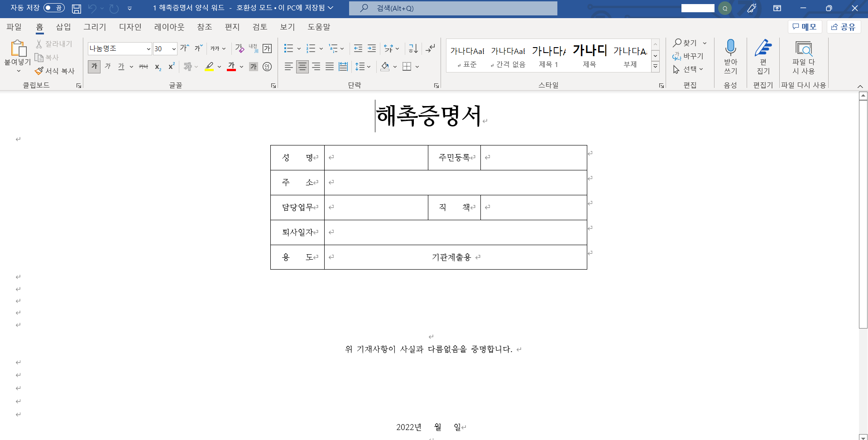Image resolution: width=868 pixels, height=440 pixels.
Task: Increase font size with the 가^ icon
Action: click(x=184, y=48)
